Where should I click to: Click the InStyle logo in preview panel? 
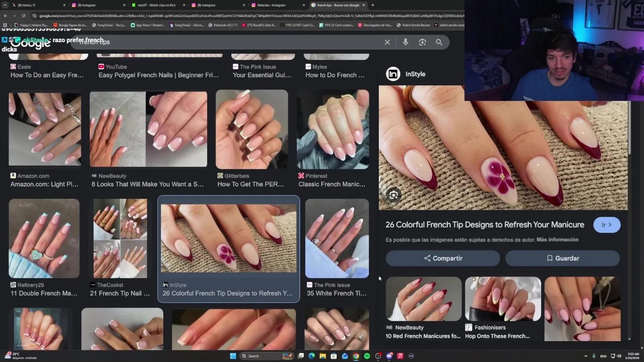pyautogui.click(x=393, y=74)
